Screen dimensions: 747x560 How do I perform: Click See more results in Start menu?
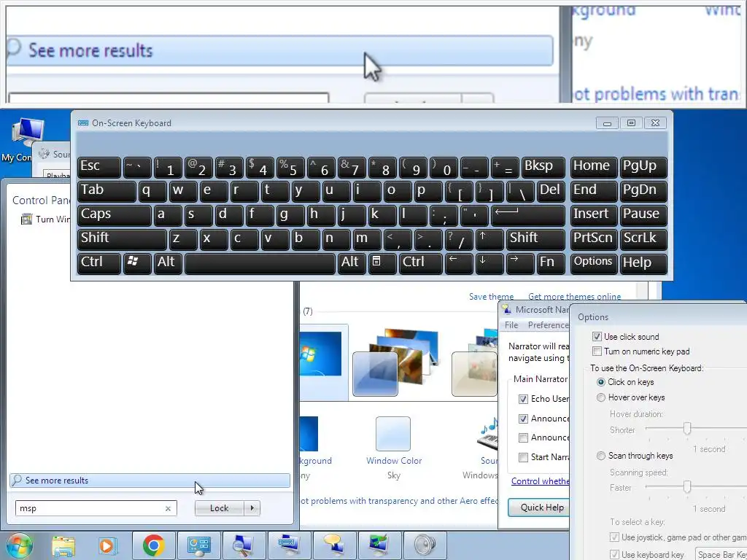[150, 480]
